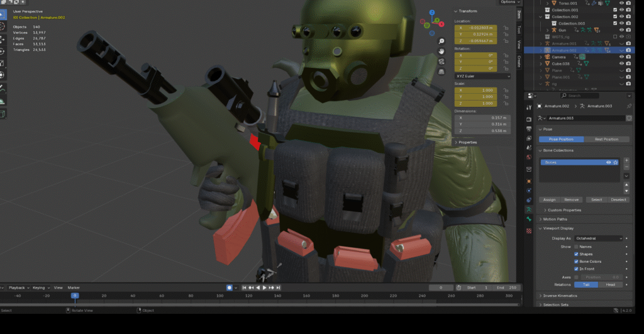Viewport: 644px width, 334px height.
Task: Hide the Camera object with eye icon
Action: [621, 57]
